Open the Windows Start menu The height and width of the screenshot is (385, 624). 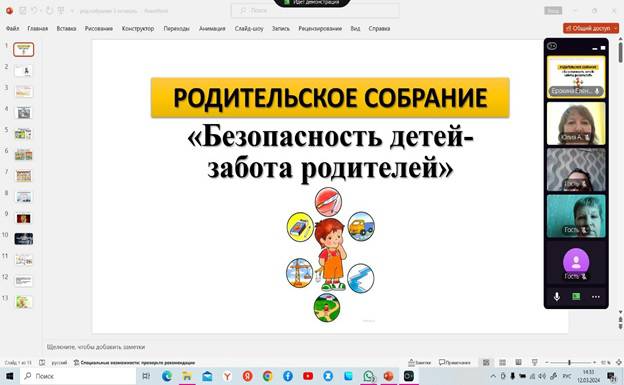click(x=10, y=376)
